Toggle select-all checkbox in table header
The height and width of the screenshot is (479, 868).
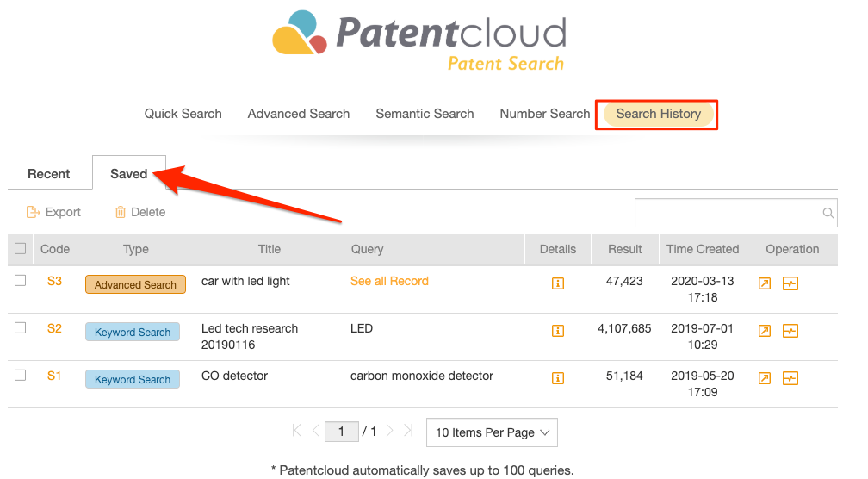click(21, 249)
